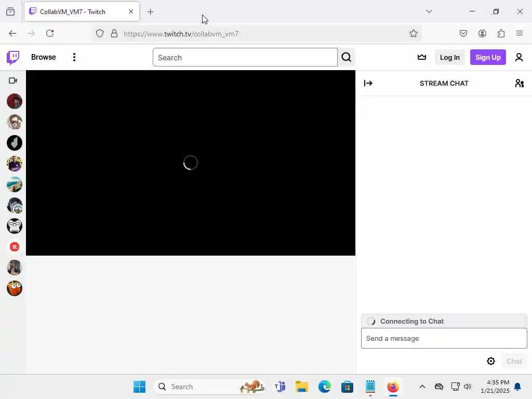Expand the system tray hidden icons chevron

point(422,387)
